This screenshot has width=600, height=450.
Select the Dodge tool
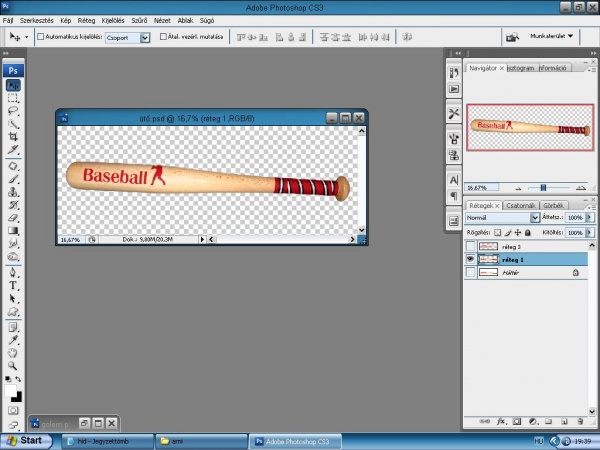pos(13,256)
